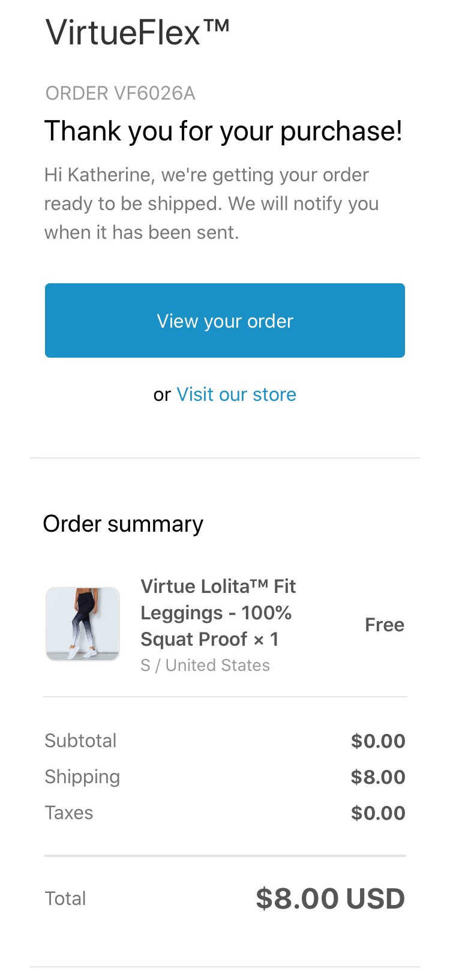Click the $0.00 taxes amount
Image resolution: width=450 pixels, height=980 pixels.
tap(378, 813)
